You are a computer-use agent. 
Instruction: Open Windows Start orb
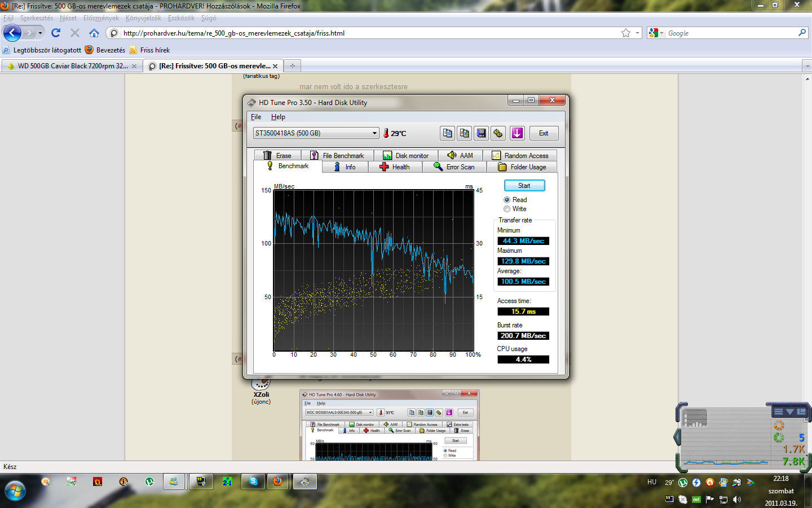[15, 491]
